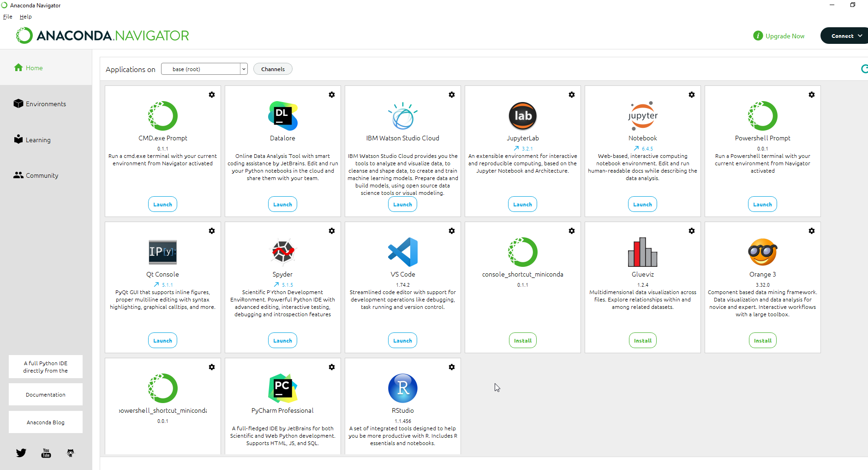This screenshot has height=470, width=868.
Task: Install Orange 3
Action: tap(763, 340)
